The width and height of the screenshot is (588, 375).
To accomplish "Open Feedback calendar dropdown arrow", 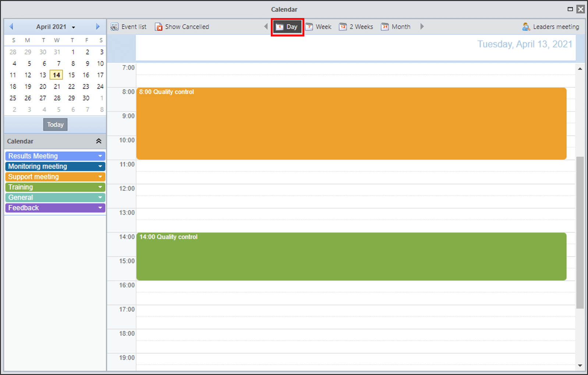I will point(100,208).
